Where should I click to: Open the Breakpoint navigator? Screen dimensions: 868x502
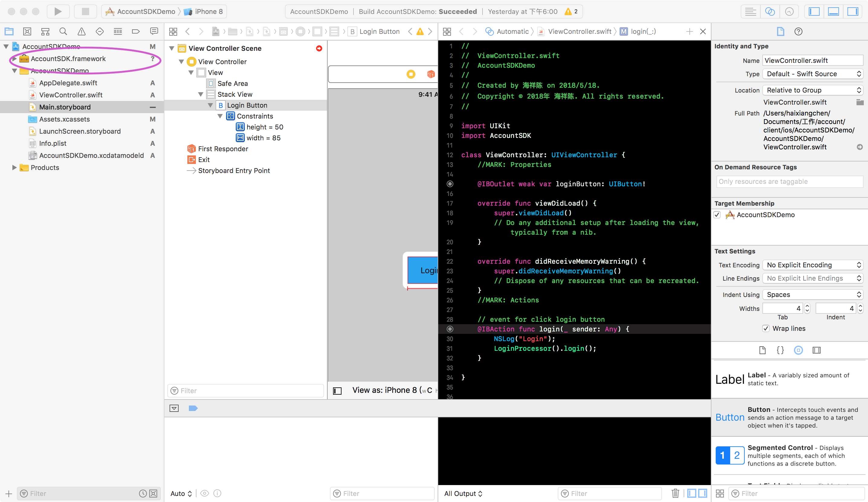pos(136,31)
